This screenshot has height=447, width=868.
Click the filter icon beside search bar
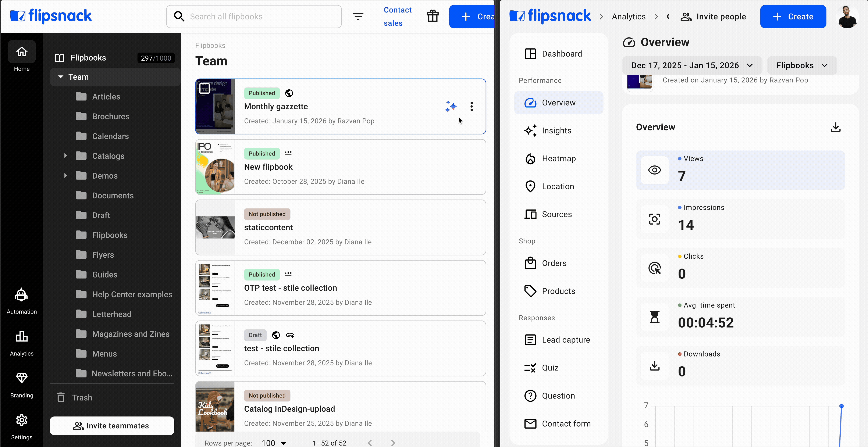click(358, 17)
